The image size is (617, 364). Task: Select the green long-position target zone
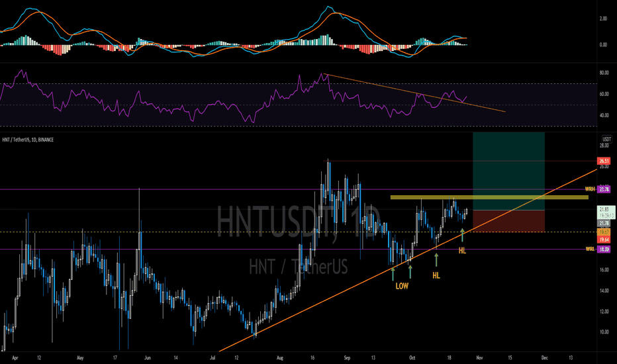[x=509, y=171]
